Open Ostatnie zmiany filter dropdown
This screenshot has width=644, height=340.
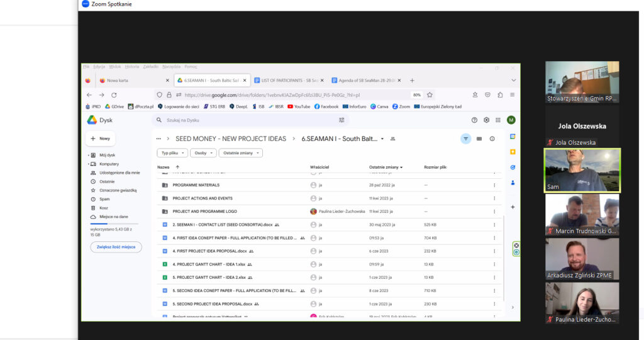241,153
